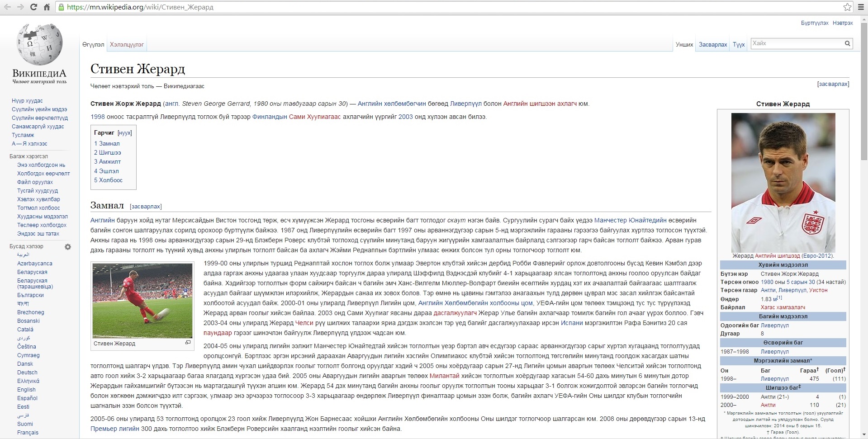
Task: Switch to Español language version
Action: pyautogui.click(x=27, y=398)
